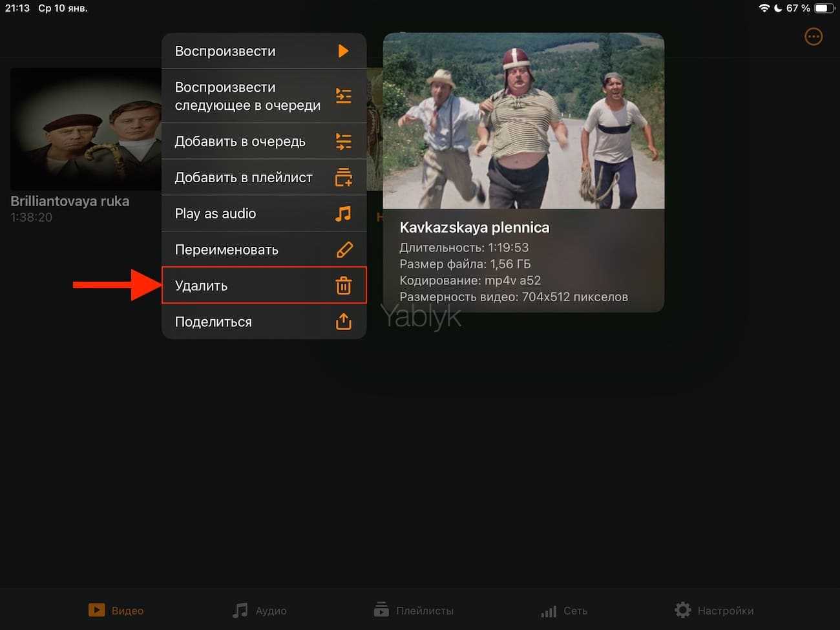Click the add to playlist icon
This screenshot has width=840, height=630.
click(344, 178)
